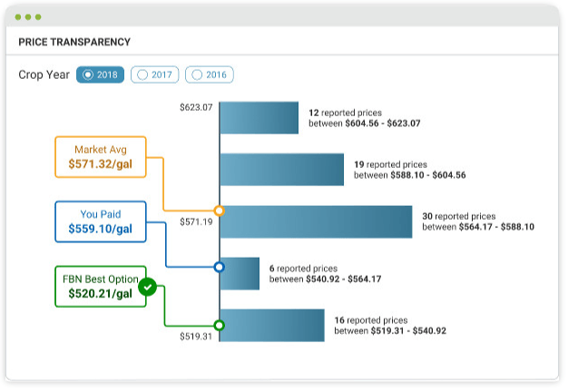Select the 2016 crop year option
Image resolution: width=568 pixels, height=392 pixels.
[210, 75]
